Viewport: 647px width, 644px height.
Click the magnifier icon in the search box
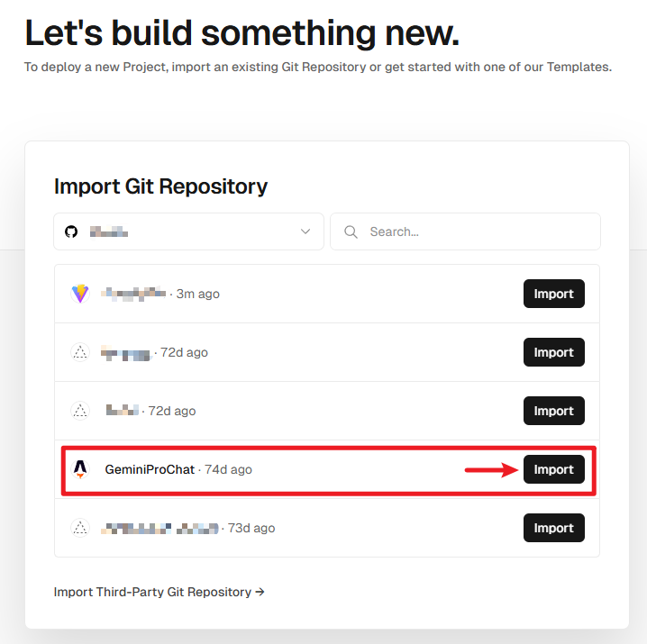(351, 231)
